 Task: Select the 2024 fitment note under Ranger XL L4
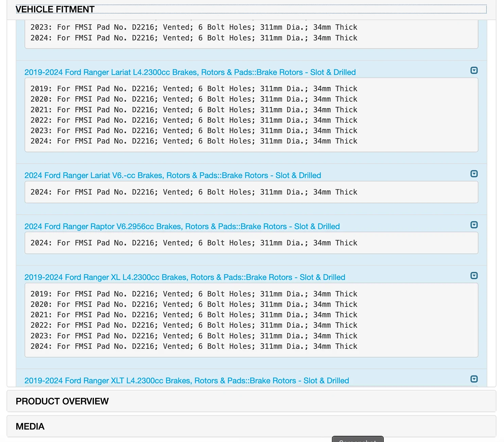pos(194,346)
